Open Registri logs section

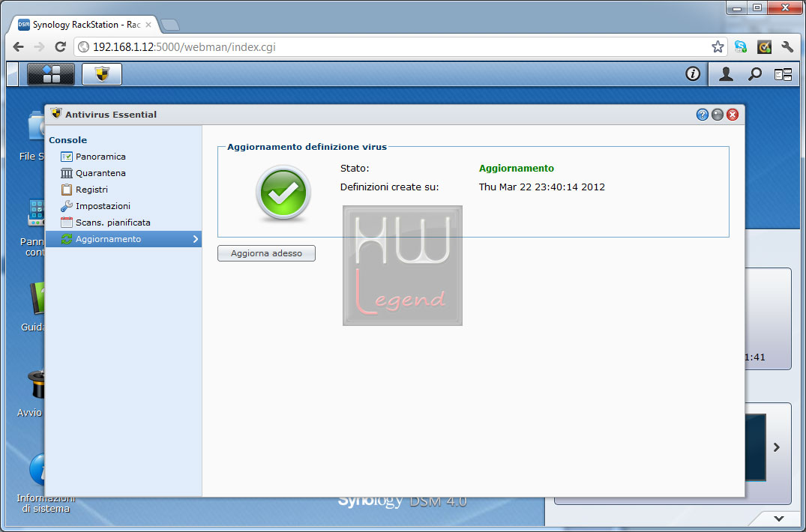(124, 190)
